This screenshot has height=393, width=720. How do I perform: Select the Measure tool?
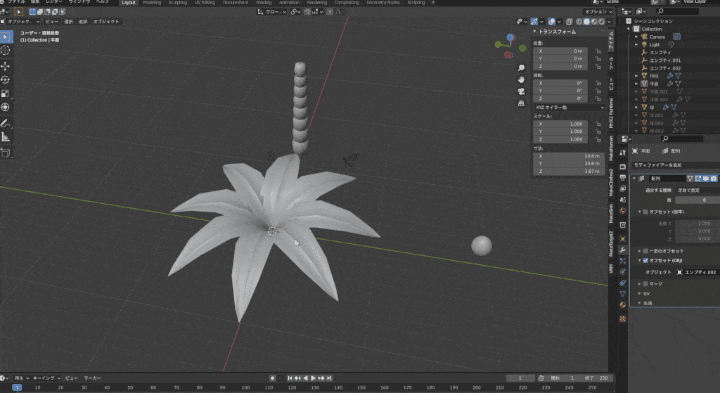pos(6,137)
